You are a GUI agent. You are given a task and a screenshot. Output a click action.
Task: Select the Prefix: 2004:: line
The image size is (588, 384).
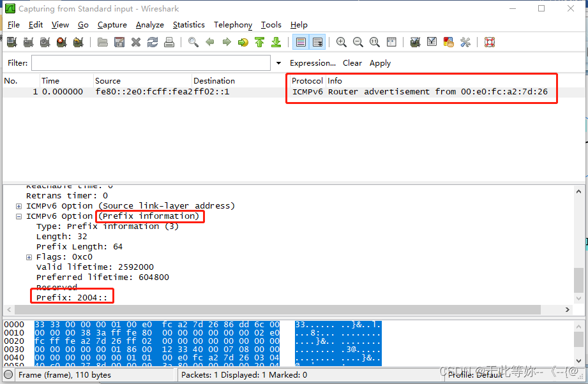point(72,298)
